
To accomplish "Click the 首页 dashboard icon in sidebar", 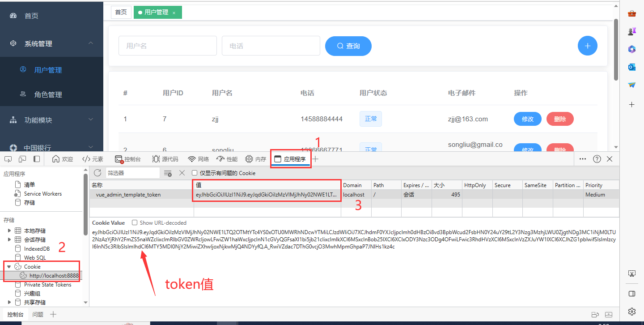I will [x=13, y=16].
